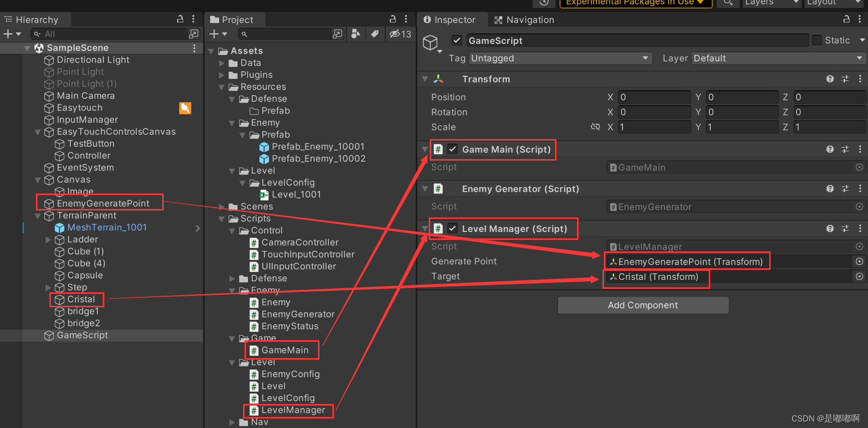Open the Layers dropdown in toolbar
The image size is (868, 428).
click(771, 3)
